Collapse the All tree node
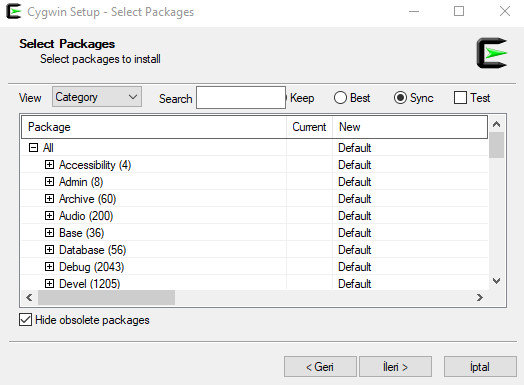This screenshot has height=385, width=524. (x=33, y=148)
